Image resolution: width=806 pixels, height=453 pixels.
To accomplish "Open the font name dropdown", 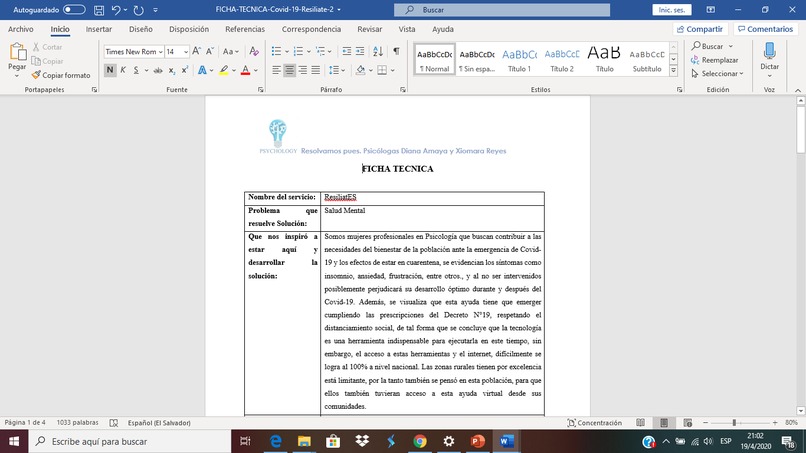I will pos(160,51).
